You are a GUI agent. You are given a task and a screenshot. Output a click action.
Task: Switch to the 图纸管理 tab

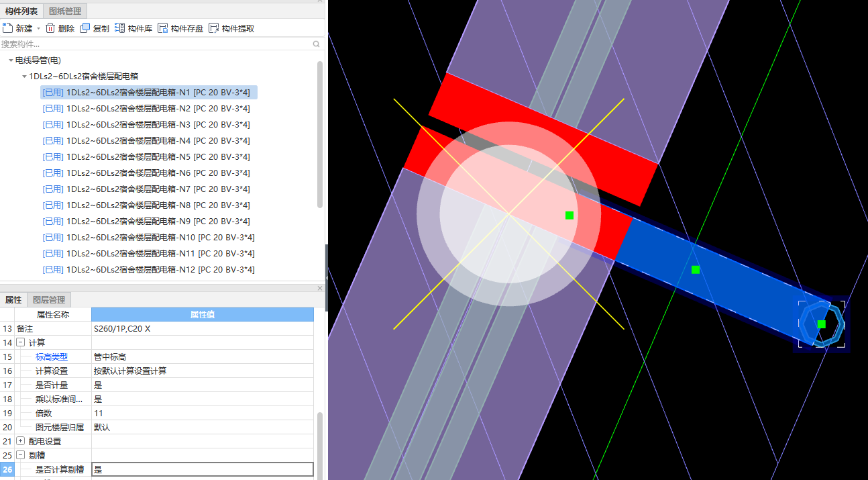pyautogui.click(x=65, y=11)
